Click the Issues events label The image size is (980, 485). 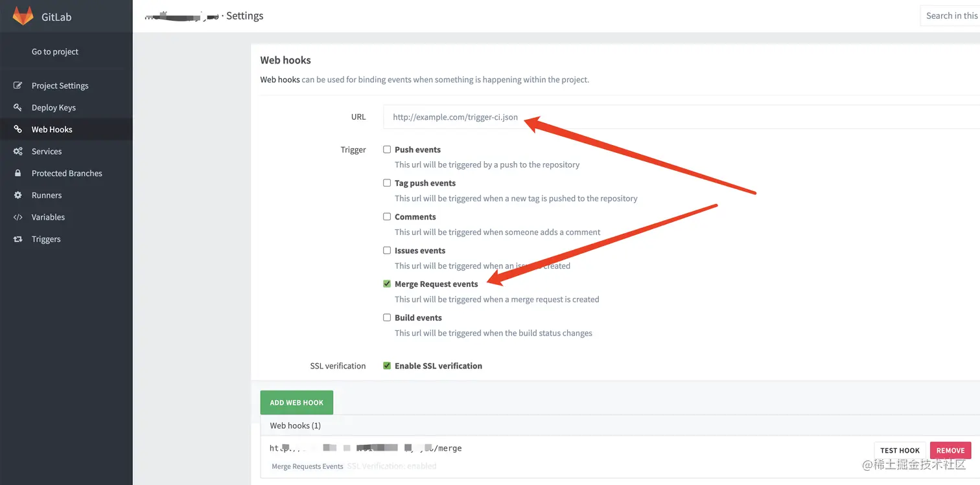tap(420, 251)
